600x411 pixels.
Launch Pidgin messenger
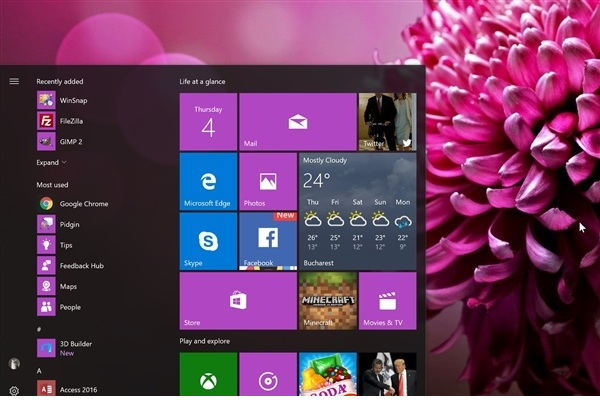click(59, 224)
